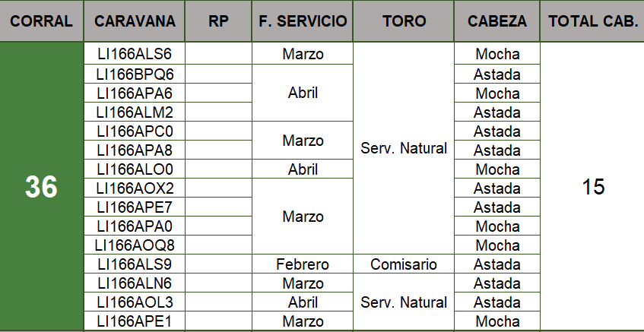The height and width of the screenshot is (332, 644).
Task: Click caravana cell LI166APE1
Action: point(135,321)
